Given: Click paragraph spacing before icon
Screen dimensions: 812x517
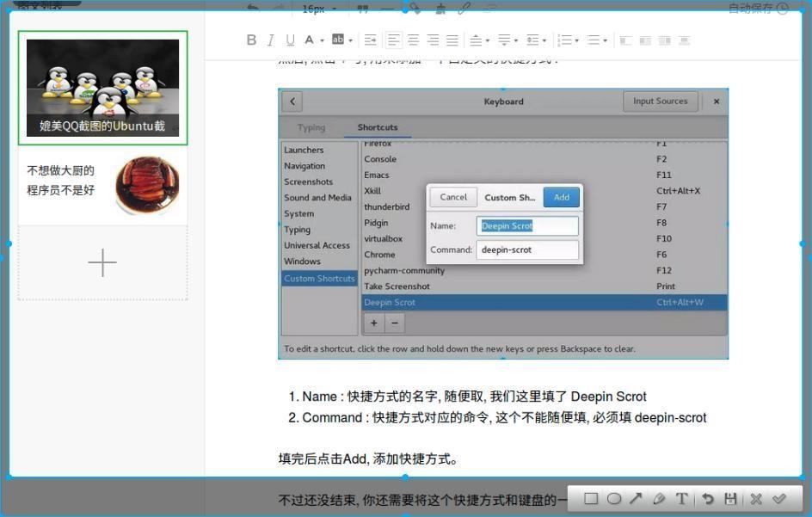Looking at the screenshot, I should point(476,40).
